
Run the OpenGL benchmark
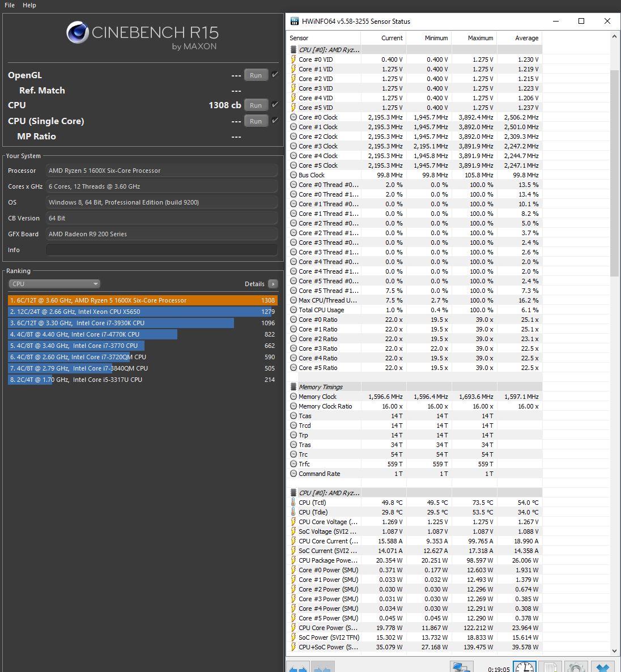[256, 75]
